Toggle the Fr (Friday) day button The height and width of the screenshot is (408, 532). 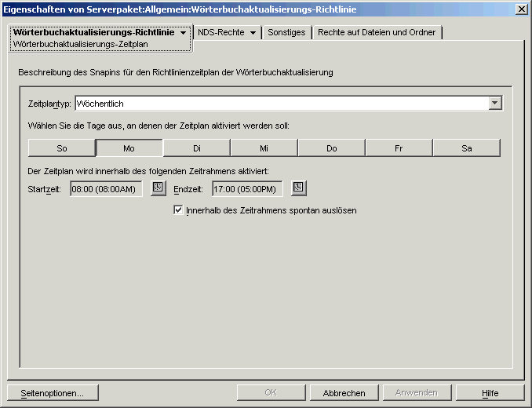(x=399, y=148)
